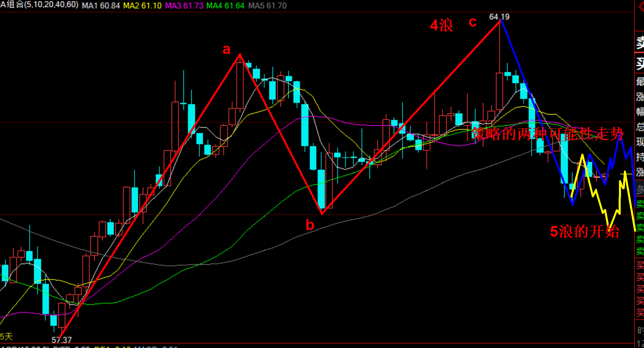The height and width of the screenshot is (348, 644).
Task: Select the magenta MA3 61.73 value
Action: tap(184, 6)
